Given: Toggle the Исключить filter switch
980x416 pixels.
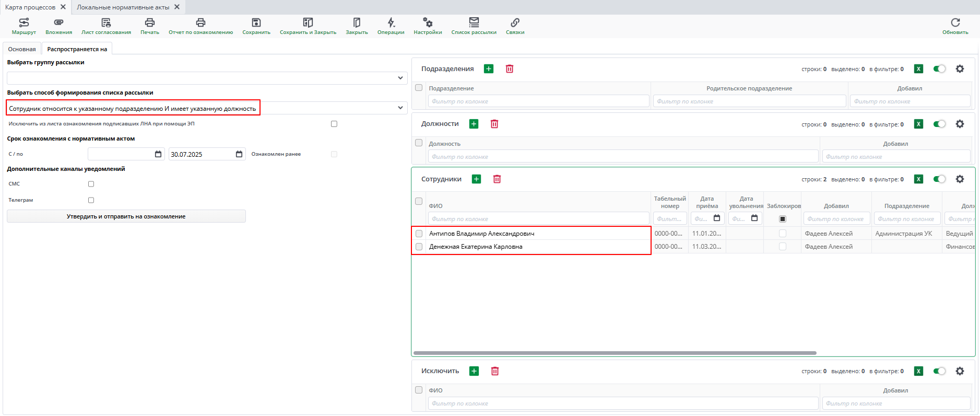Looking at the screenshot, I should click(x=939, y=371).
